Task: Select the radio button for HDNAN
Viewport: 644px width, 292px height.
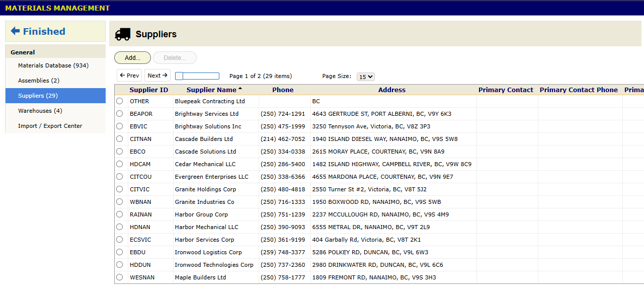Action: click(119, 227)
